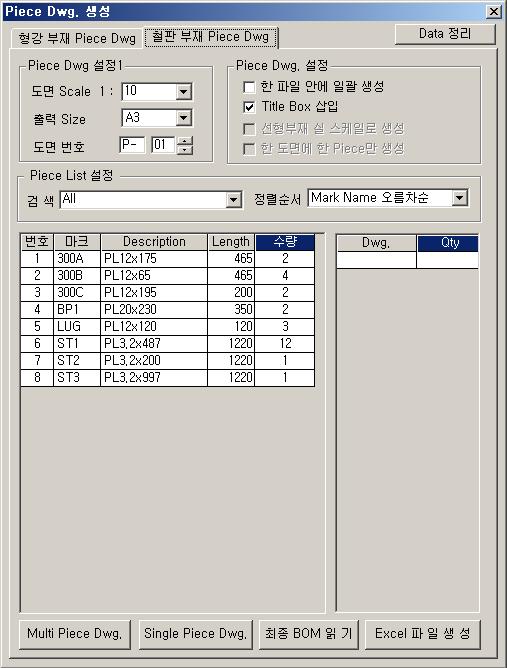The width and height of the screenshot is (507, 668).
Task: Increase the 도면 번호 spinner value
Action: pyautogui.click(x=184, y=141)
